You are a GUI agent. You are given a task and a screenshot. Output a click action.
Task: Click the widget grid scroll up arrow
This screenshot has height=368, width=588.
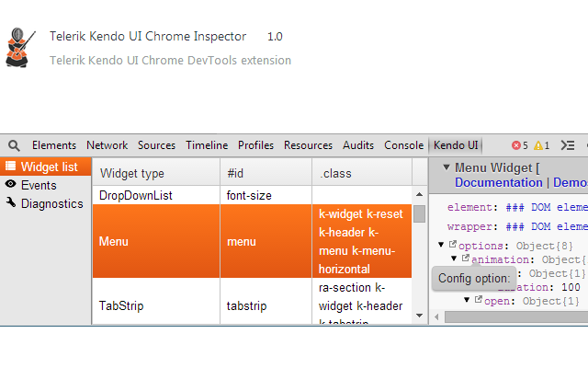point(420,194)
